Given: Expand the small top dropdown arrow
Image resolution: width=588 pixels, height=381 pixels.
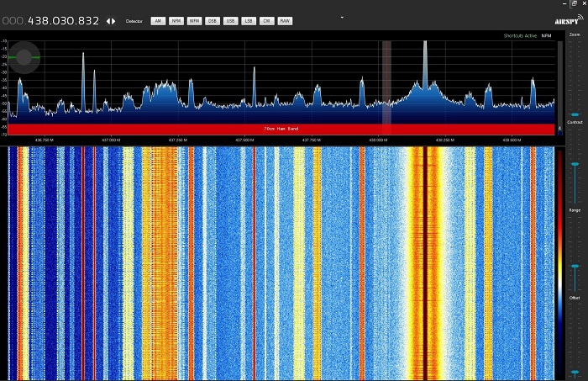Looking at the screenshot, I should [x=342, y=17].
